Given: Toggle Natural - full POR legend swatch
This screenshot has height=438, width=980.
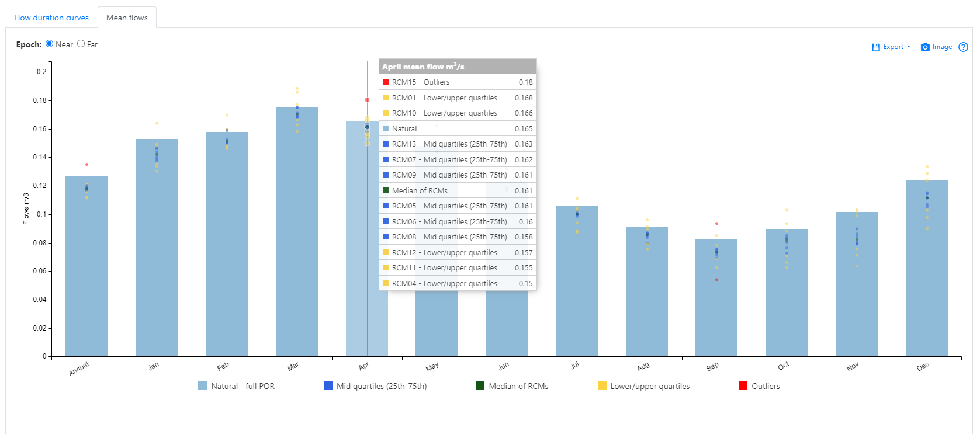Looking at the screenshot, I should (202, 386).
